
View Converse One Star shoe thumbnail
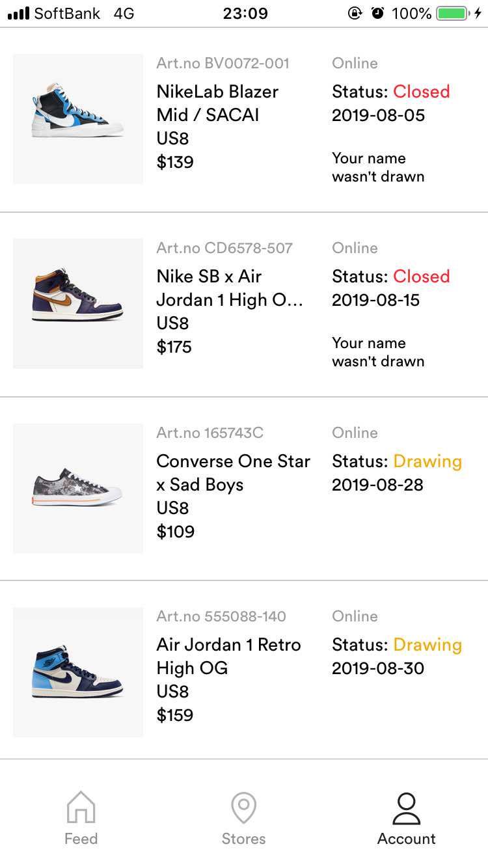point(78,488)
